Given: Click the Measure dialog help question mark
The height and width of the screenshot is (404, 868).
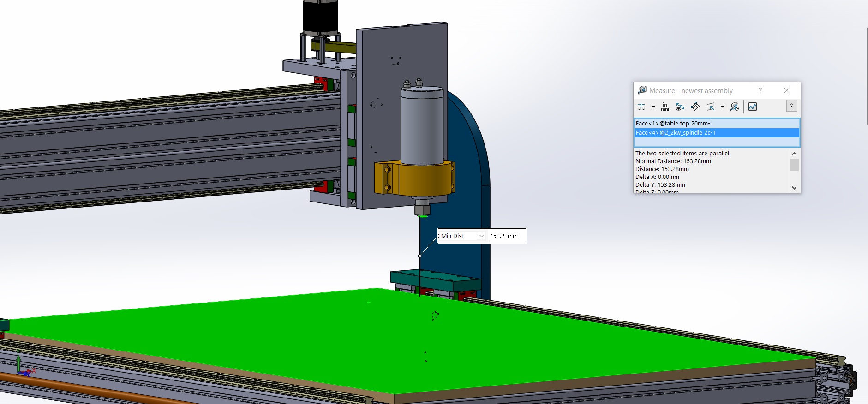Looking at the screenshot, I should coord(760,90).
